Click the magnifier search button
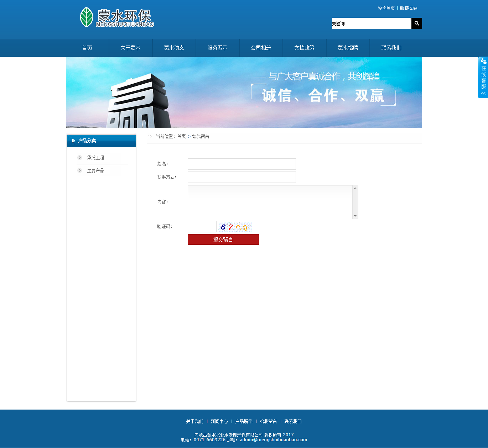The image size is (488, 448). click(416, 23)
